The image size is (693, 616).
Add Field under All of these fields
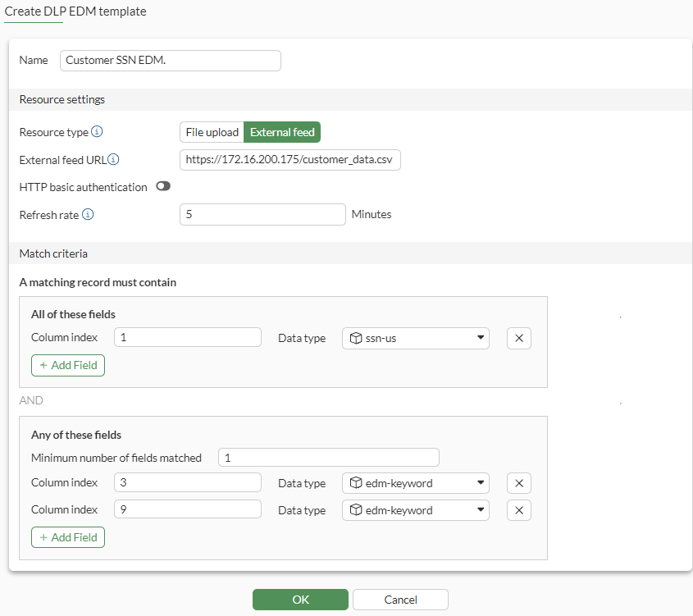68,365
